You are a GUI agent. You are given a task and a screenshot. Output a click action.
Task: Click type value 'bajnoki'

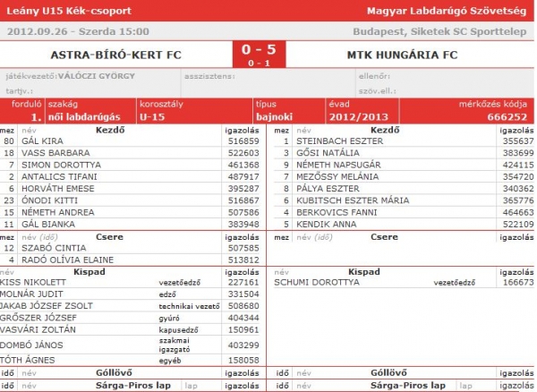click(275, 117)
